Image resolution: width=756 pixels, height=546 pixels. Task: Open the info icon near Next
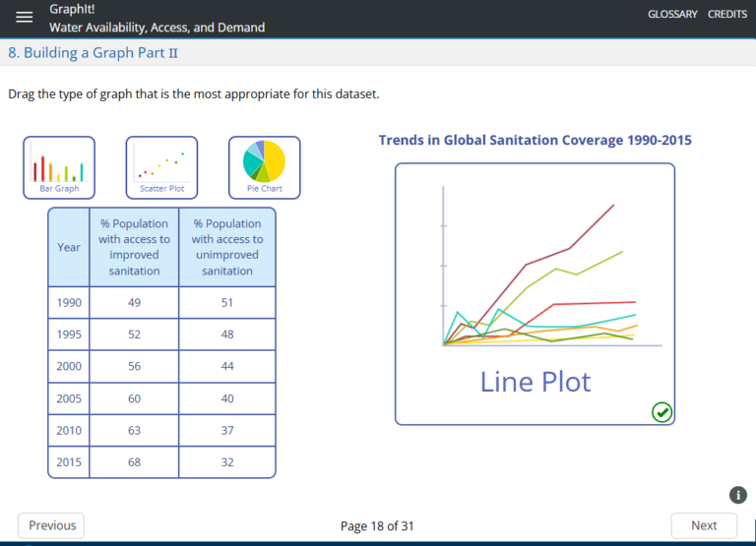(x=737, y=495)
